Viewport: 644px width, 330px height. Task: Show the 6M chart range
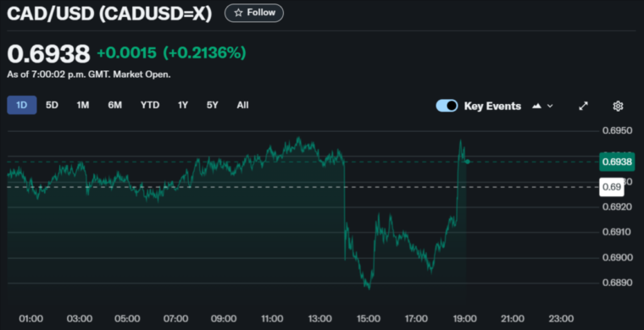114,106
